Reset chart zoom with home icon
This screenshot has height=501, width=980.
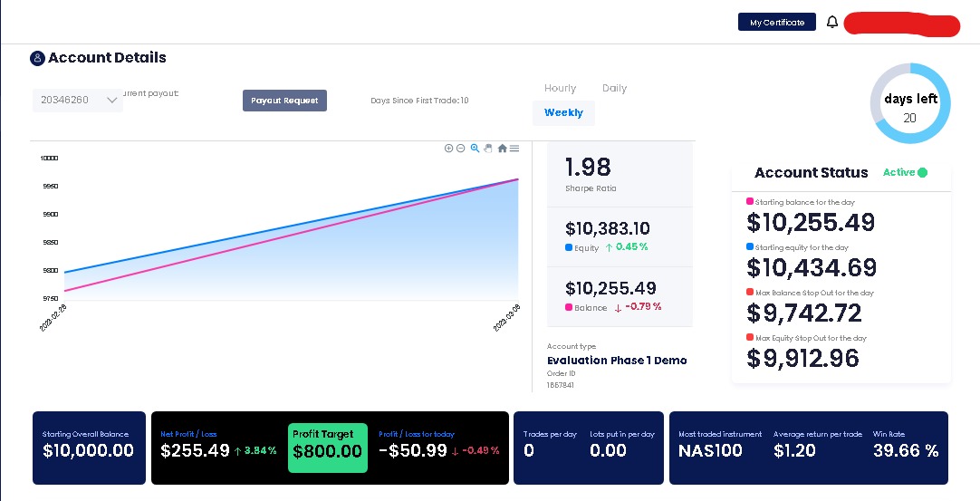click(502, 149)
